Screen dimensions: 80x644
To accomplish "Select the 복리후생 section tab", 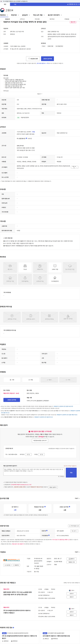I will click(x=52, y=19).
